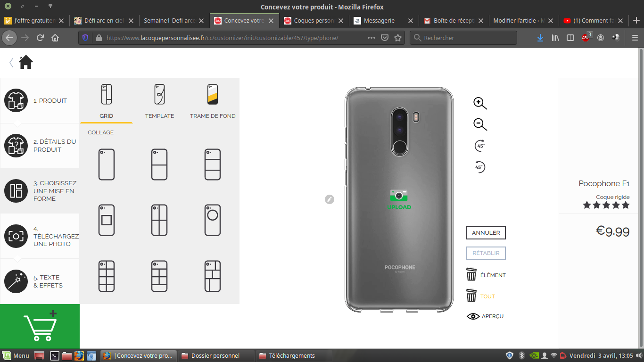Bookmark this page with the star

(398, 38)
